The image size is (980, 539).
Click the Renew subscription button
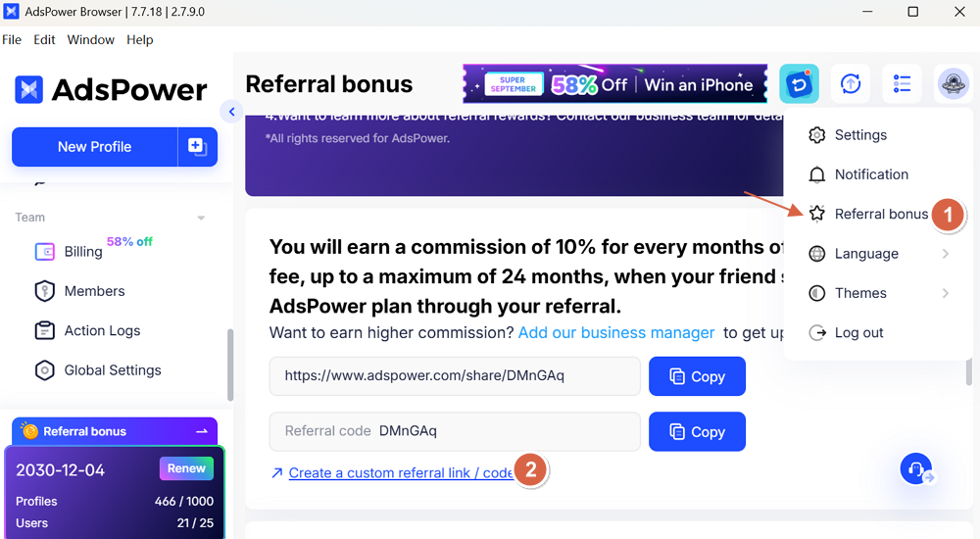[x=186, y=468]
